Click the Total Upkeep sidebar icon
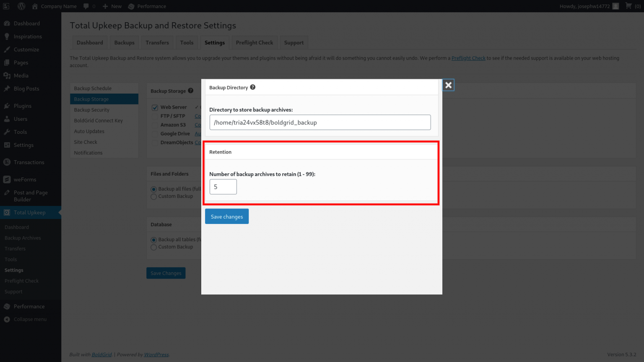Image resolution: width=644 pixels, height=362 pixels. 7,212
